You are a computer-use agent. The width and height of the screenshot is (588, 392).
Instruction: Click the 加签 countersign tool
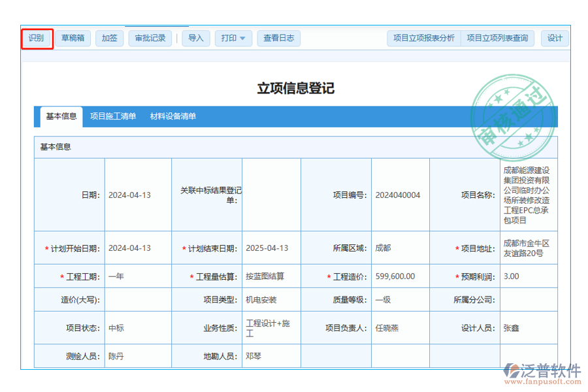point(108,38)
